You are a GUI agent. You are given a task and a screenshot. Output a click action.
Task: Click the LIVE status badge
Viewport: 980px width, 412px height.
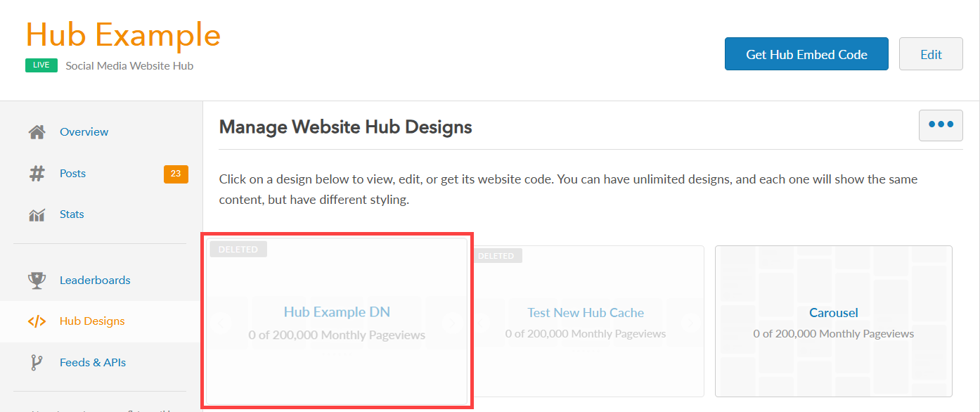(41, 65)
